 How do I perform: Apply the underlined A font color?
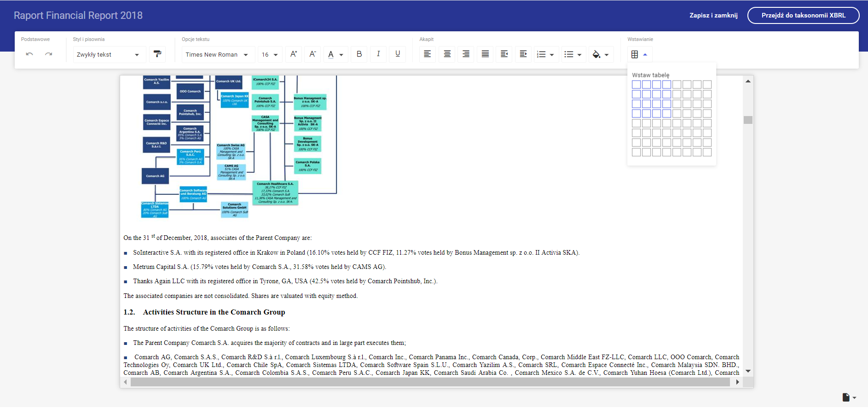[331, 54]
